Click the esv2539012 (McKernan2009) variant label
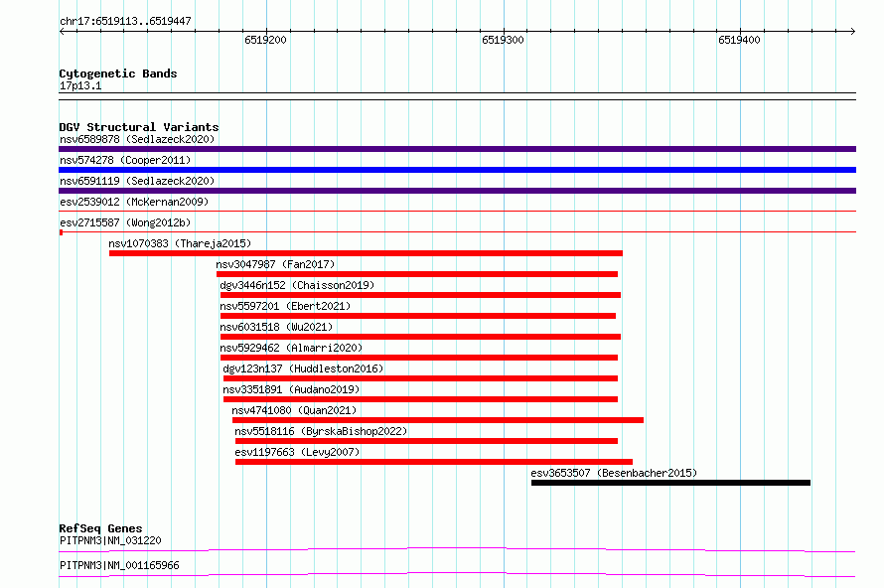884x588 pixels. point(134,202)
